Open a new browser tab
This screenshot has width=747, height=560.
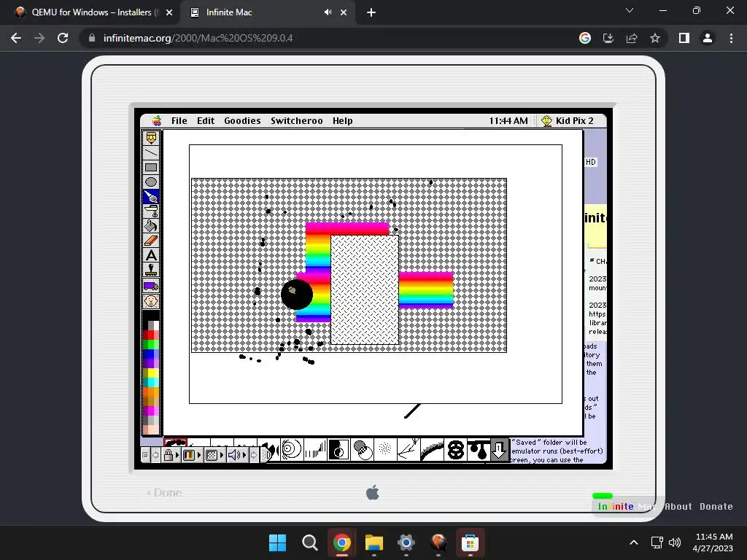point(371,12)
